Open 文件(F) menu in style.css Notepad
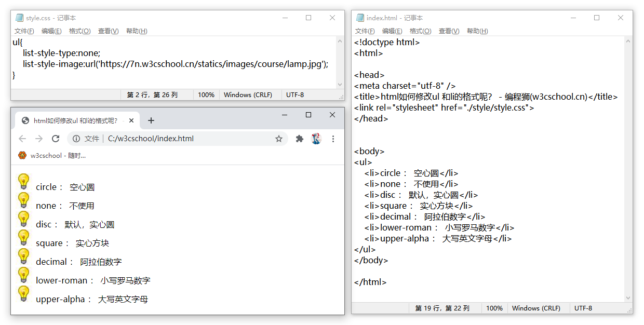Image resolution: width=644 pixels, height=325 pixels. (24, 31)
